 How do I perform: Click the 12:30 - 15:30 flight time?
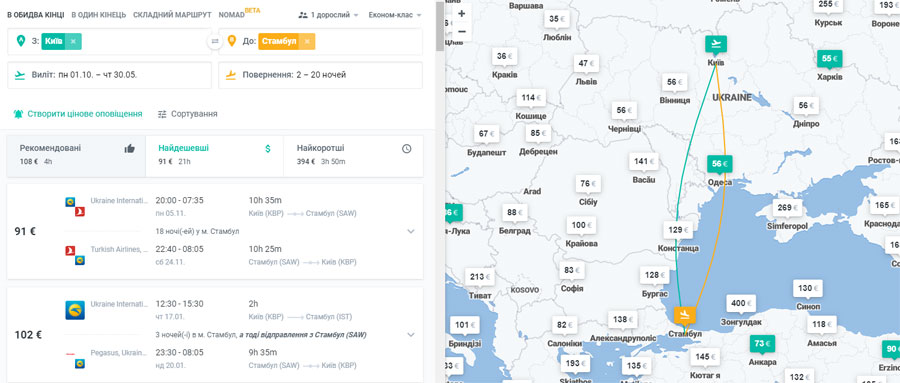tap(179, 304)
